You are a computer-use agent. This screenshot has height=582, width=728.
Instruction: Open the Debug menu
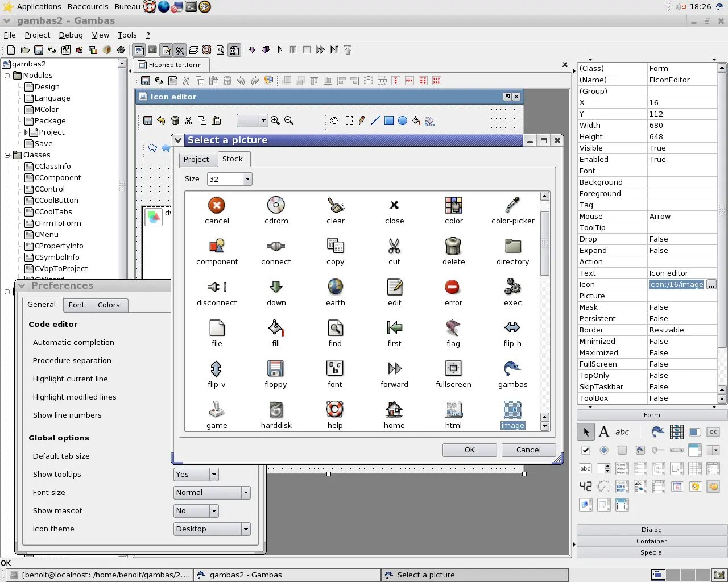pos(71,35)
